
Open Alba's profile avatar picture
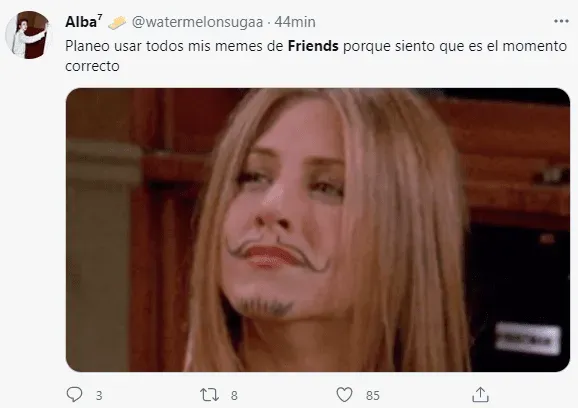click(x=28, y=35)
